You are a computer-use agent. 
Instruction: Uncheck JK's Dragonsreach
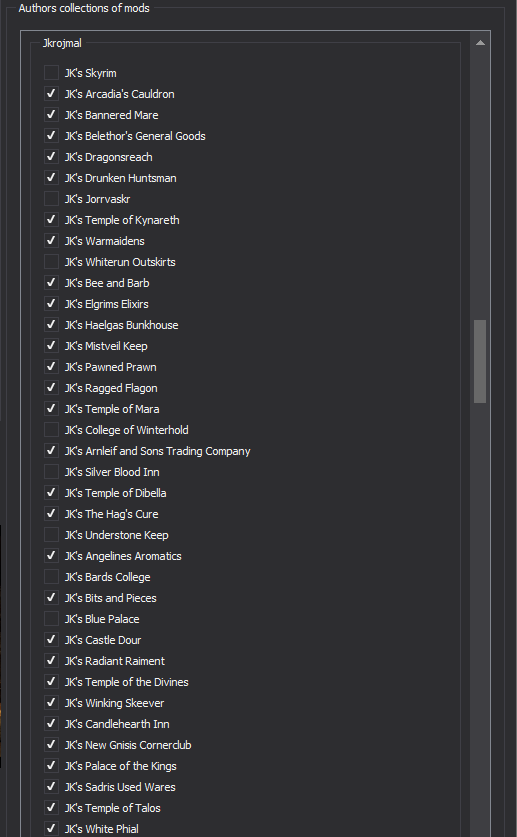point(51,156)
